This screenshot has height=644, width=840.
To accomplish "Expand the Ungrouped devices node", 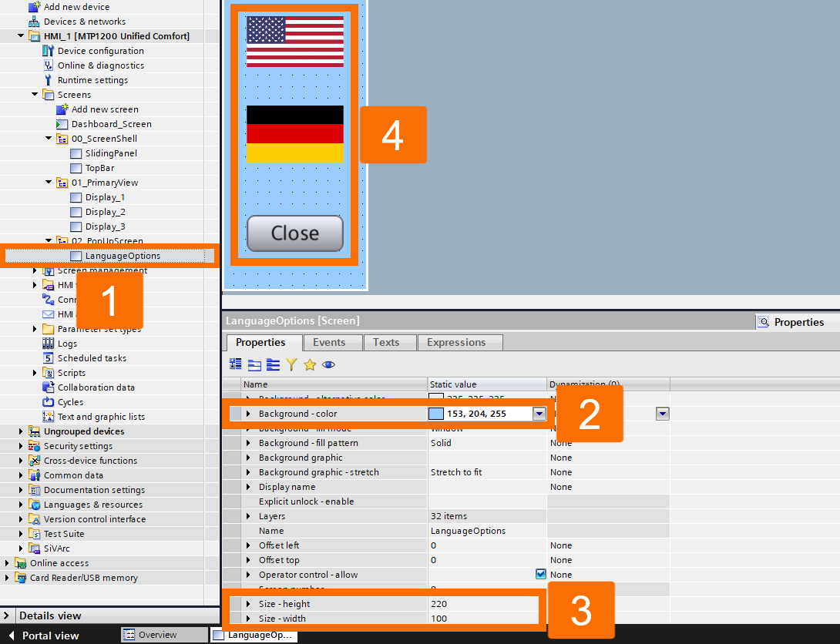I will pos(21,431).
